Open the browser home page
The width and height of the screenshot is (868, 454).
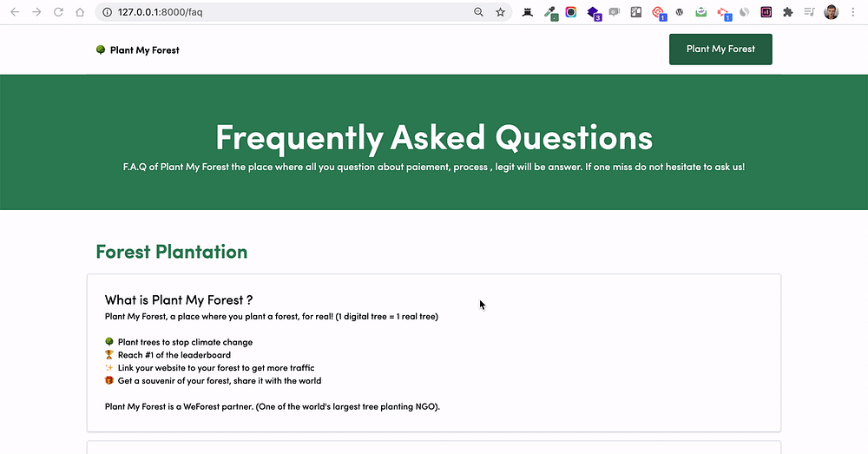80,12
